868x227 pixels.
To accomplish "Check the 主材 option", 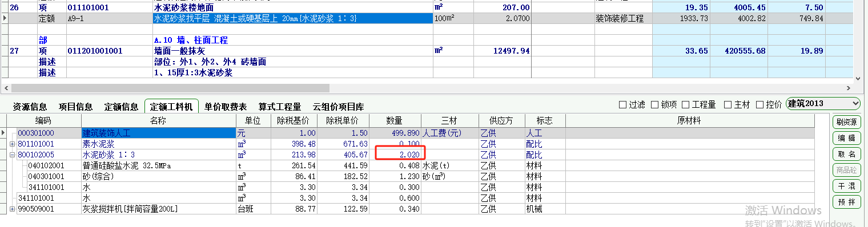I will 737,104.
